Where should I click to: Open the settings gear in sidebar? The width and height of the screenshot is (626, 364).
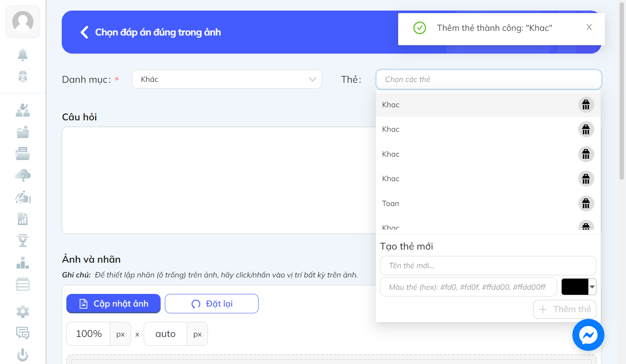[x=23, y=312]
